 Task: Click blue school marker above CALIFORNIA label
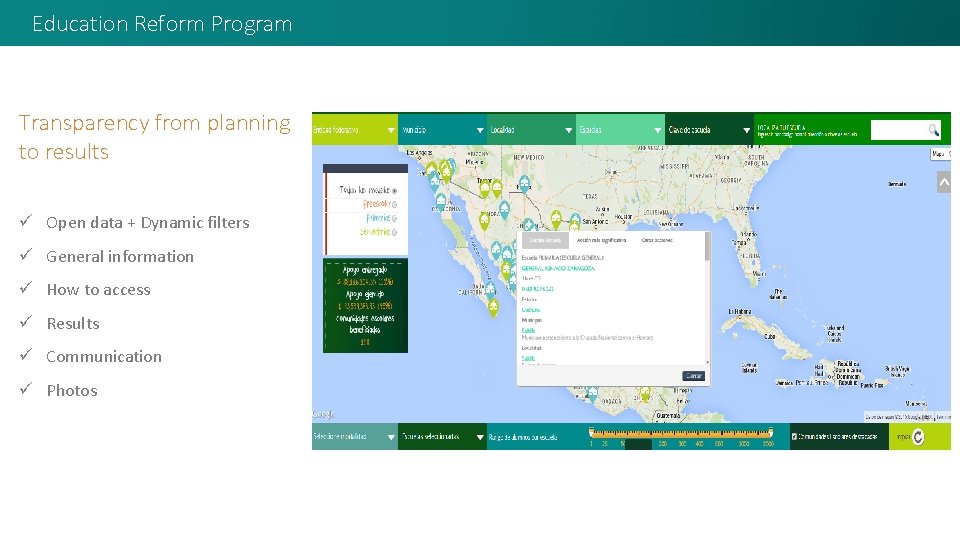(441, 201)
